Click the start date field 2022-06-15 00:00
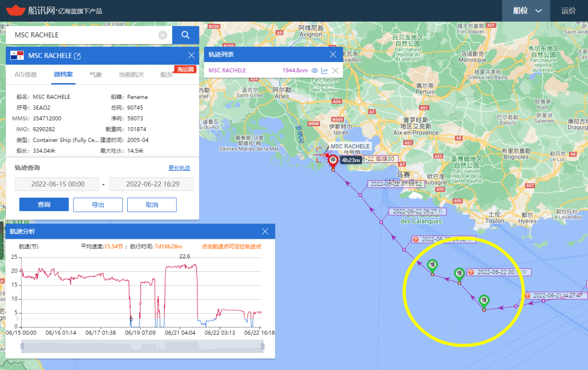Screen dimensions: 588x370 57,184
